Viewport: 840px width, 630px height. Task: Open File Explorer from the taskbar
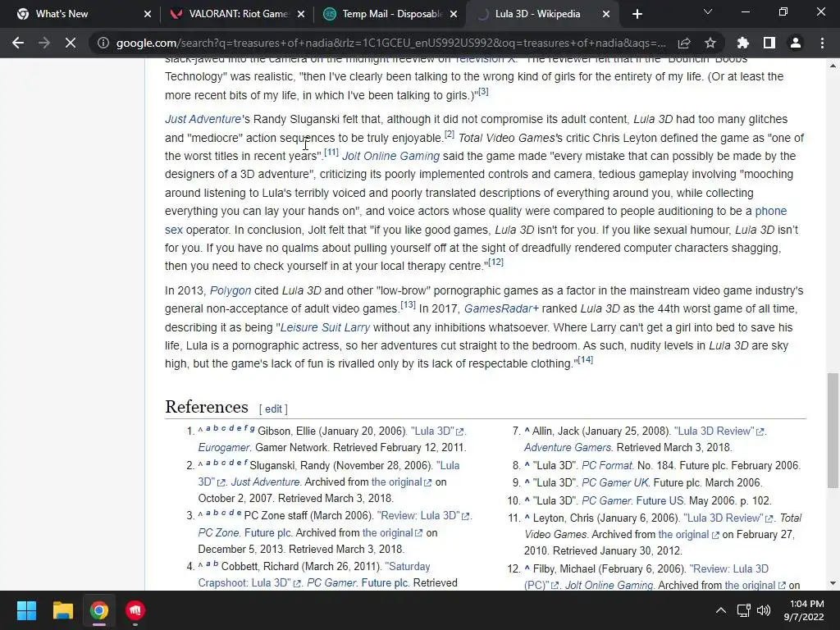[x=62, y=610]
